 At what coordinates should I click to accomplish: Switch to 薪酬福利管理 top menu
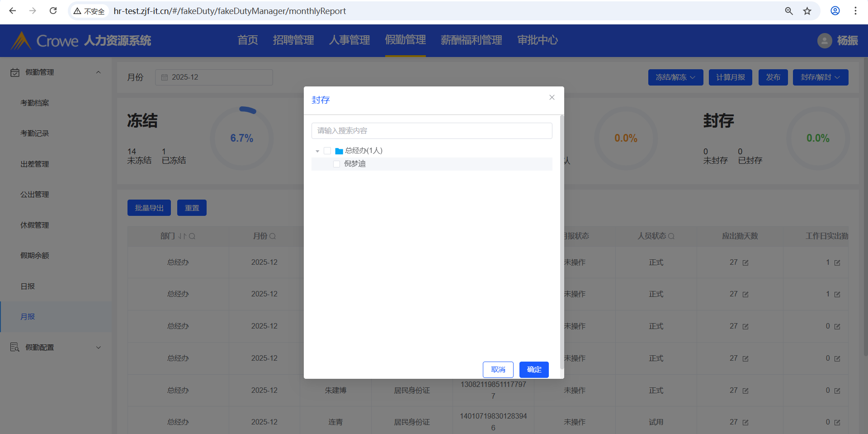[471, 40]
